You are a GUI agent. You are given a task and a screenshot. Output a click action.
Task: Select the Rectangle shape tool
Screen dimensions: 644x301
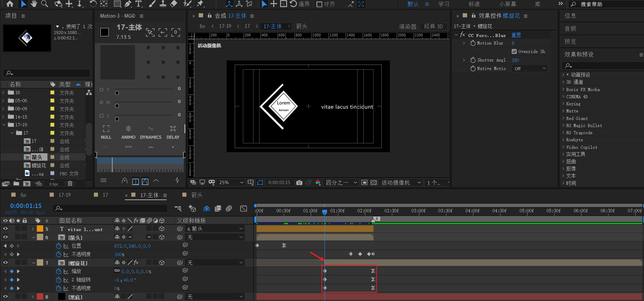pos(117,4)
